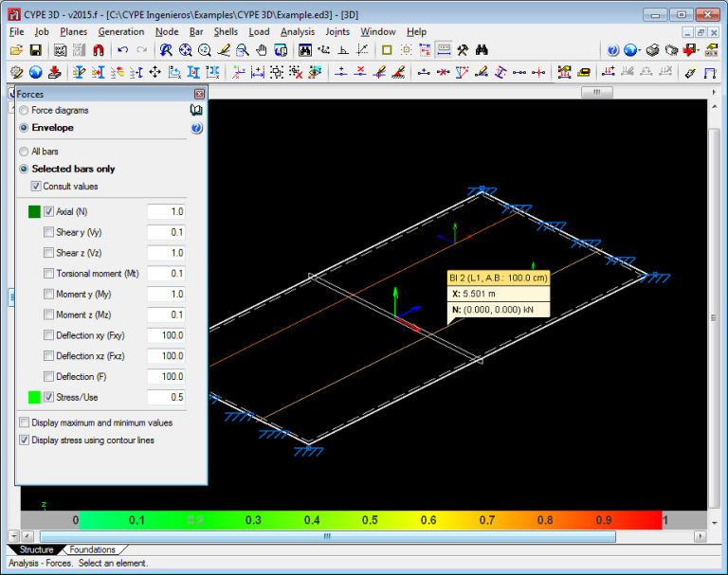Viewport: 728px width, 575px height.
Task: Toggle the red magnet snap tool
Action: coord(99,50)
